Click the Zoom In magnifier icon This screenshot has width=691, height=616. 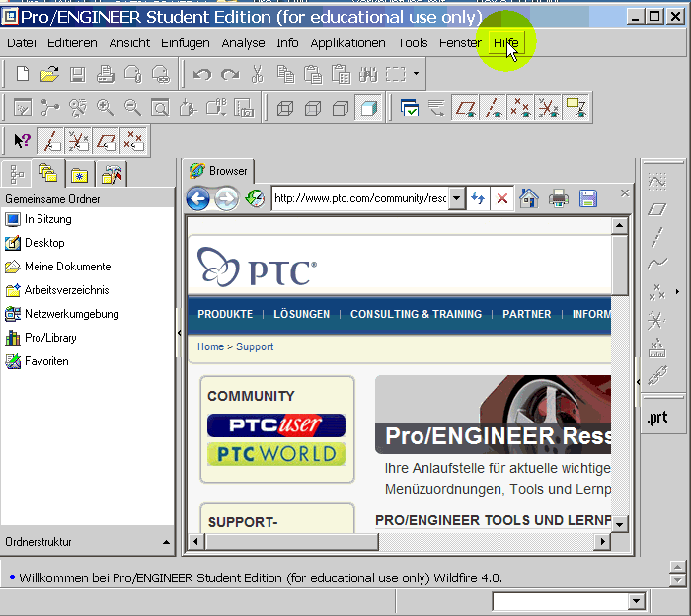tap(105, 108)
